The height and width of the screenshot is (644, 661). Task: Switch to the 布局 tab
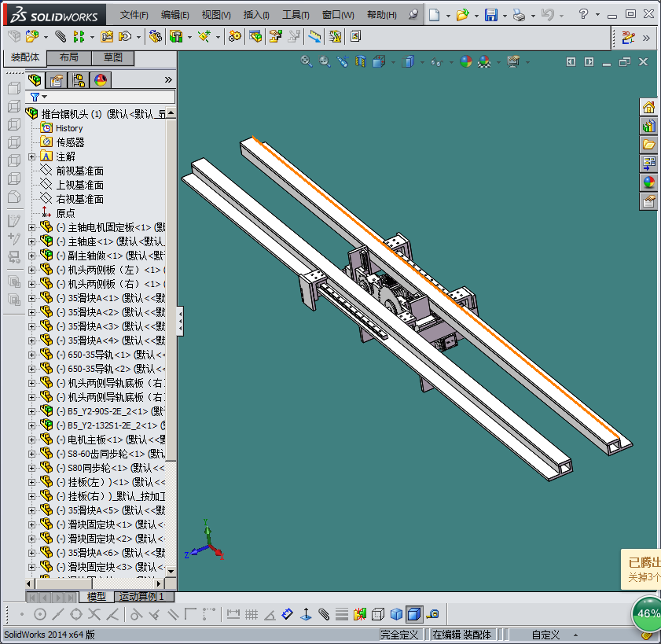coord(68,58)
